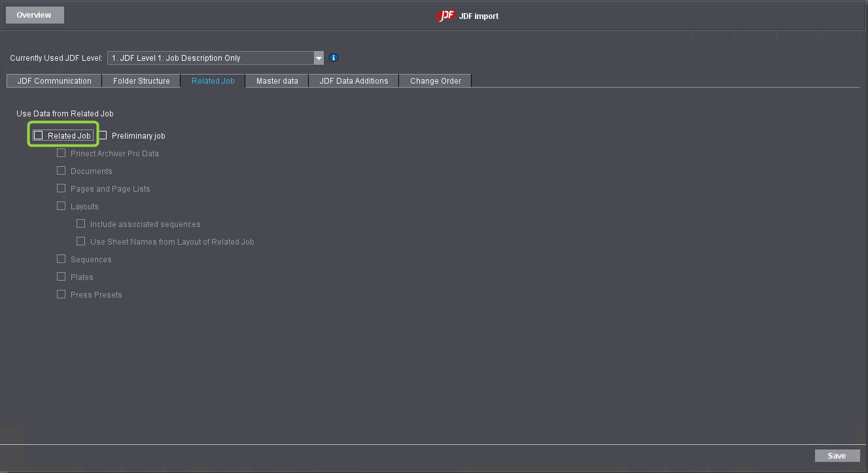Open the info tooltip next to JDF Level
This screenshot has height=473, width=868.
click(333, 58)
